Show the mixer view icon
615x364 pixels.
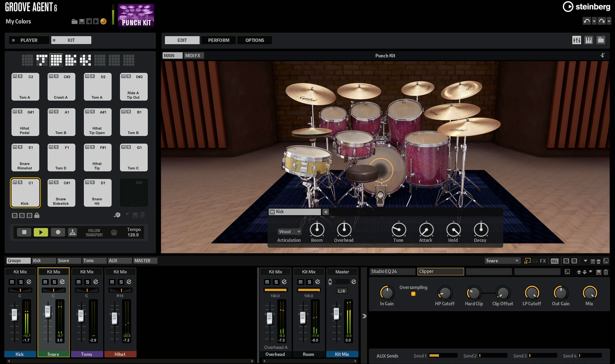576,40
